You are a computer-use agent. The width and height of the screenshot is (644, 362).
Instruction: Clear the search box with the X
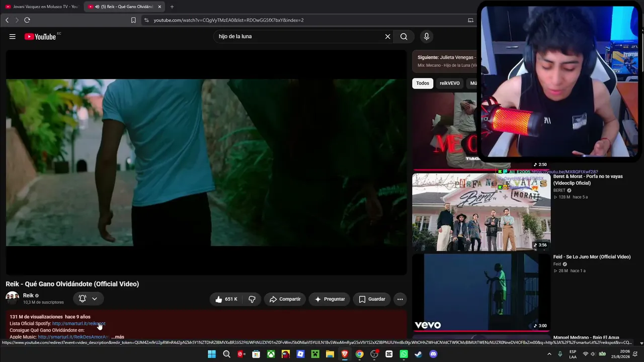point(387,37)
